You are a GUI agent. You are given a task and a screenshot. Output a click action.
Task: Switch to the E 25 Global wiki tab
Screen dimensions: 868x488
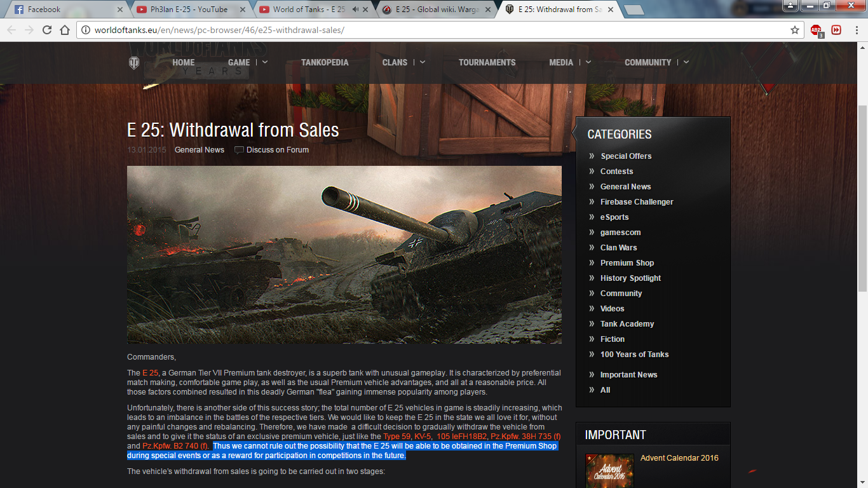click(434, 10)
